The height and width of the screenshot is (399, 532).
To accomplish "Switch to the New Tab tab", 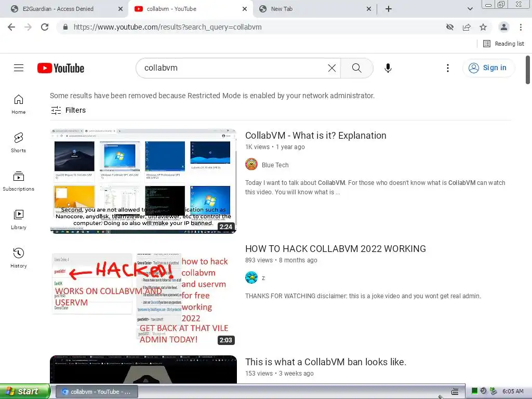I will [x=282, y=9].
